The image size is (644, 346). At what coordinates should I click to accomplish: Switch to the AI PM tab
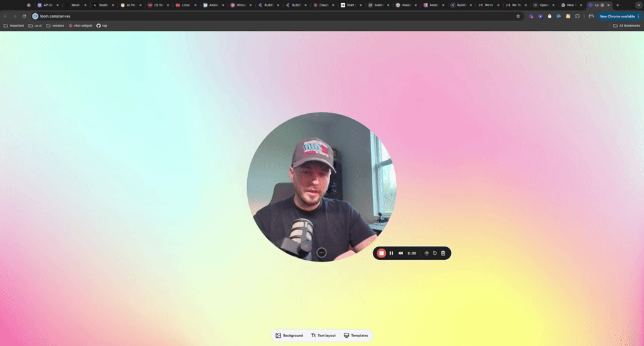coord(131,5)
